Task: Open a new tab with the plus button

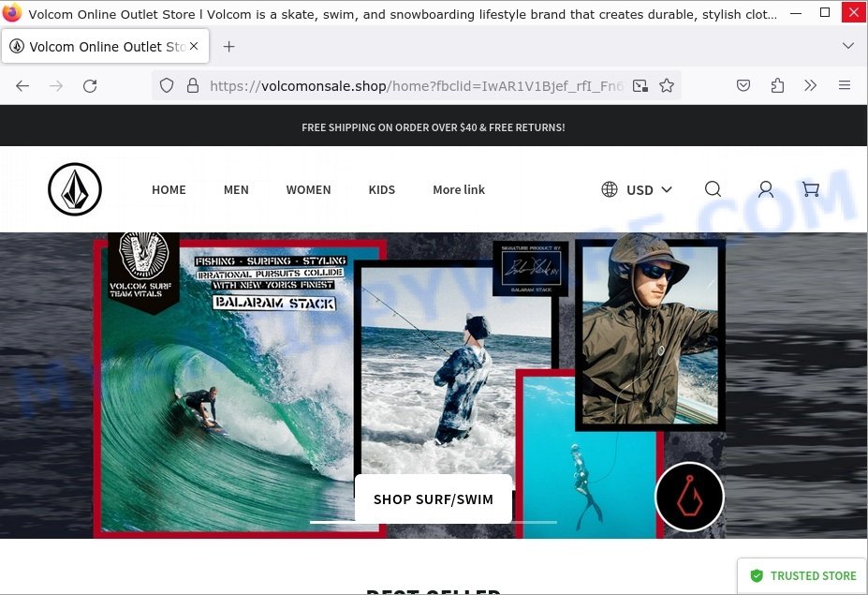Action: [x=228, y=47]
